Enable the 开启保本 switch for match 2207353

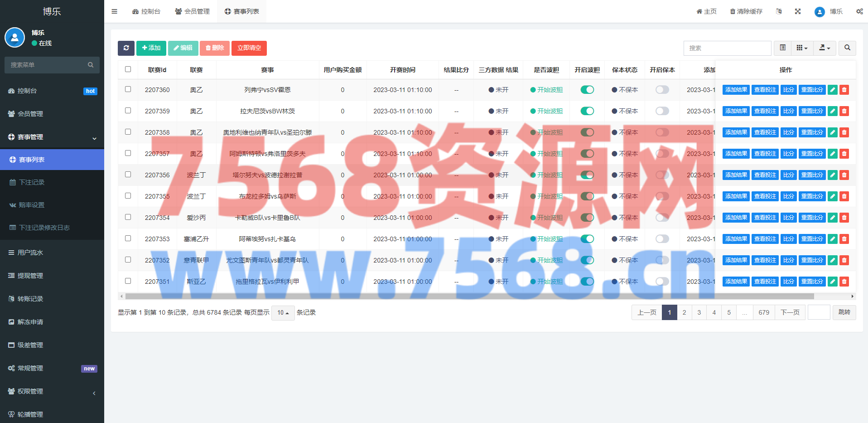[x=662, y=239]
